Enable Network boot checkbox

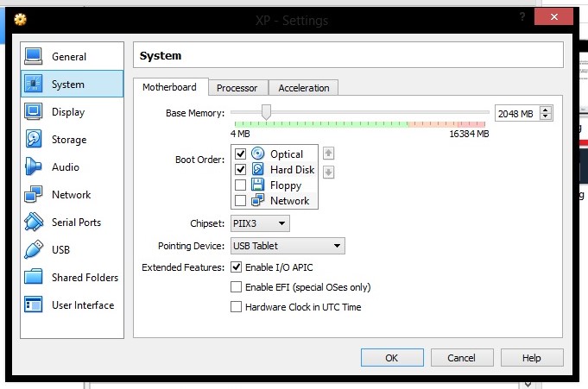tap(240, 200)
